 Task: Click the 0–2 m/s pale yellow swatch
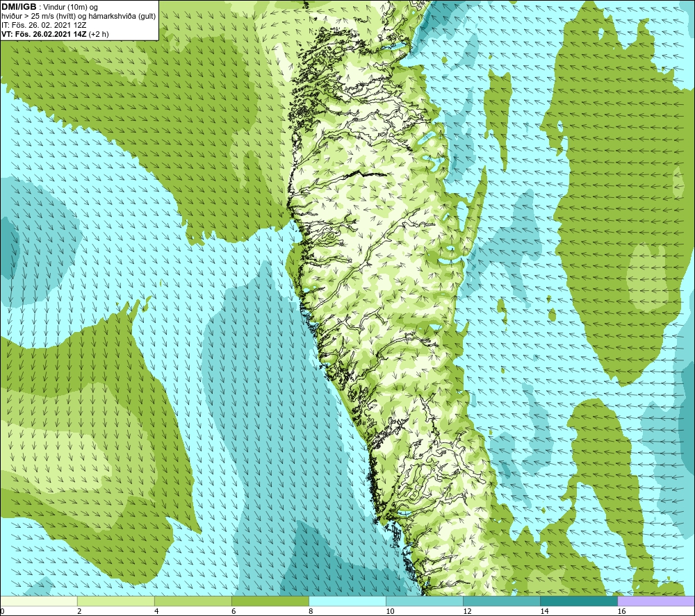pyautogui.click(x=38, y=601)
